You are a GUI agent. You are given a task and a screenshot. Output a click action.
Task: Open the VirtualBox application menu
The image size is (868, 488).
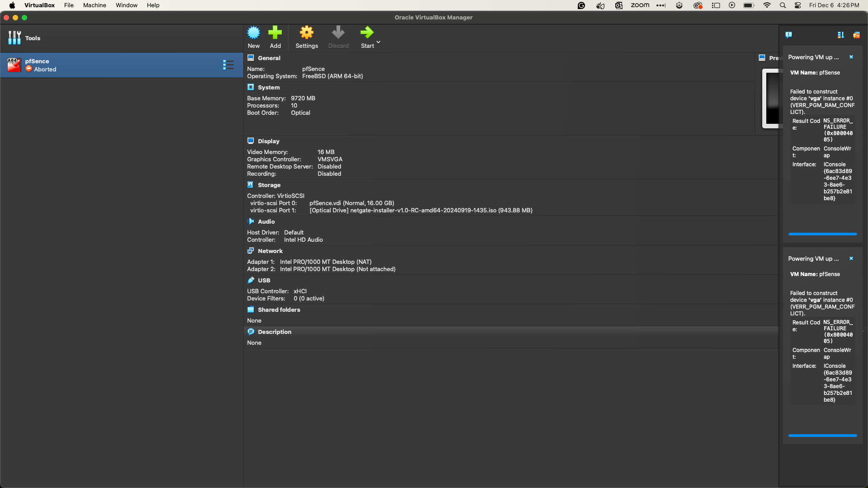tap(39, 5)
